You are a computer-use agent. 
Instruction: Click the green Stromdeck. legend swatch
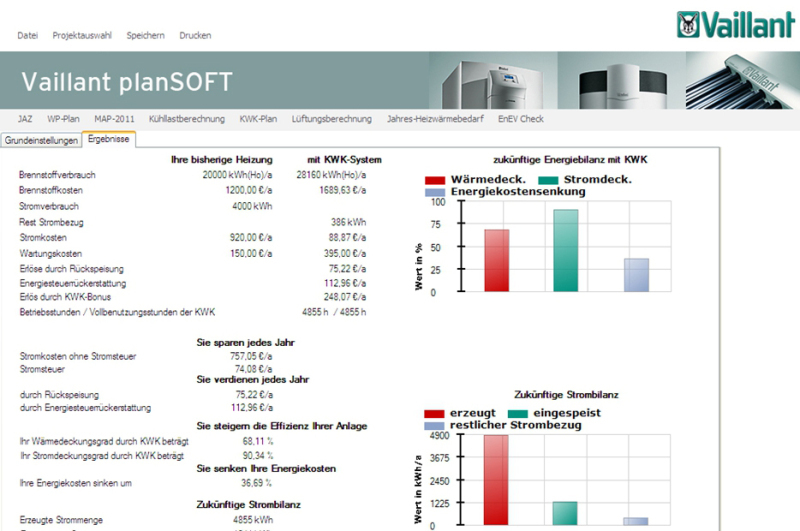coord(548,180)
